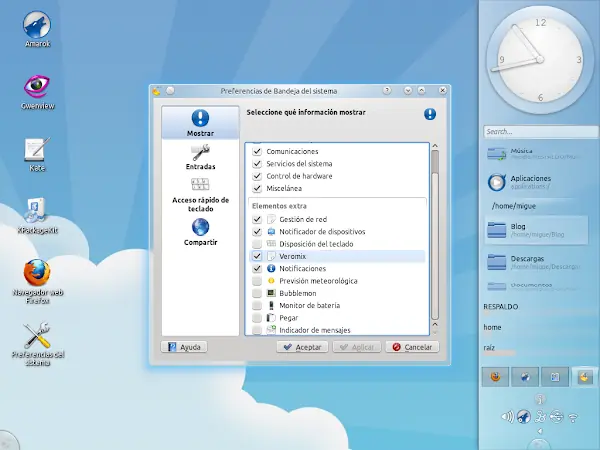Open the Kate desktop icon

click(x=37, y=155)
